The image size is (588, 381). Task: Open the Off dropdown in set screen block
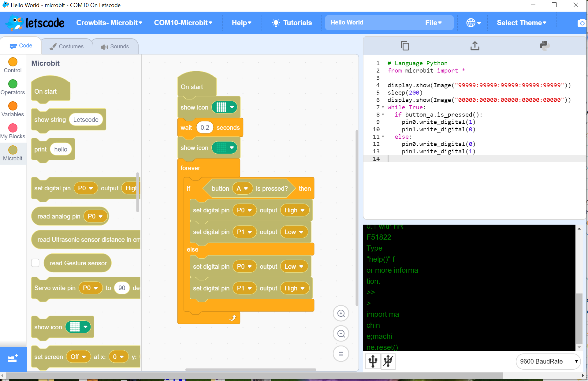tap(78, 357)
